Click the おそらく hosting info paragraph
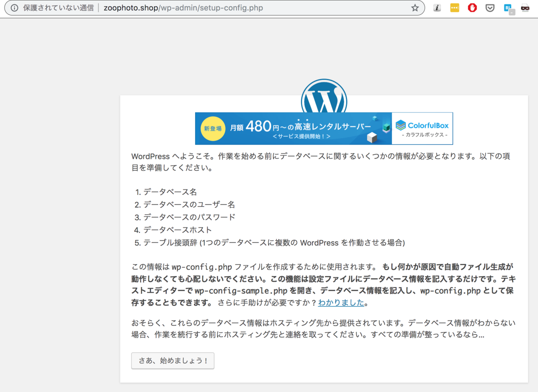The image size is (538, 392). [324, 329]
